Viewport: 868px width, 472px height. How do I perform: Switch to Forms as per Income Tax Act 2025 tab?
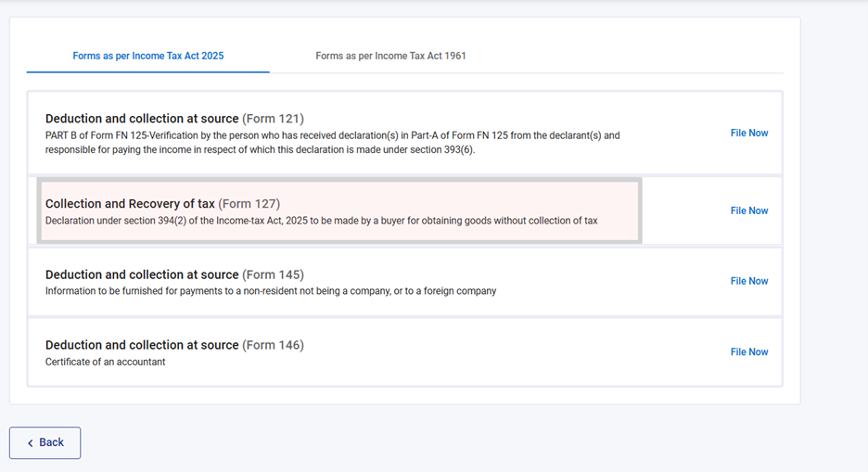pos(148,56)
